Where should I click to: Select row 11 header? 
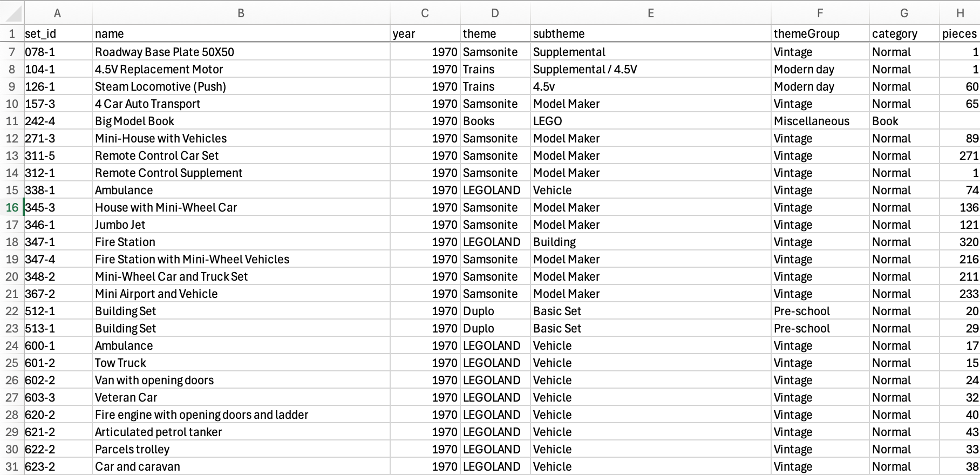[12, 121]
